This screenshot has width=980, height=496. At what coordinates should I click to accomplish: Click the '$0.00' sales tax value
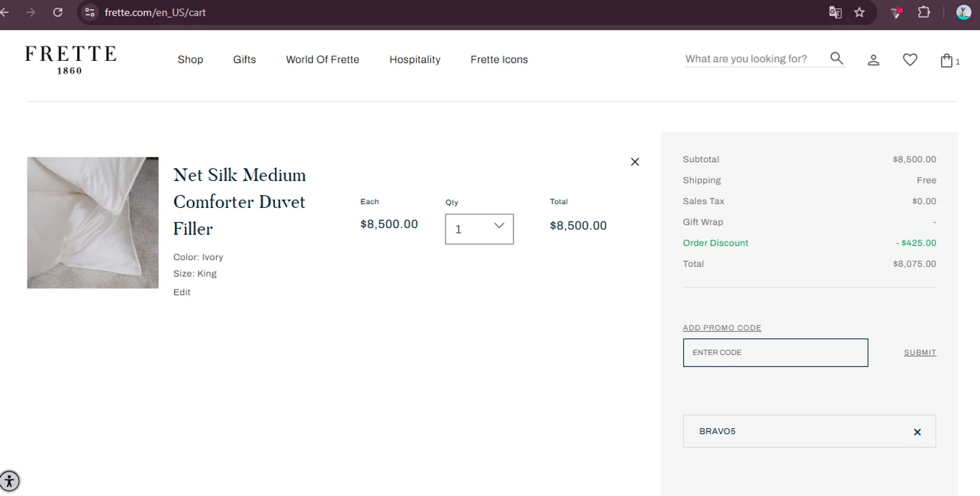tap(924, 201)
